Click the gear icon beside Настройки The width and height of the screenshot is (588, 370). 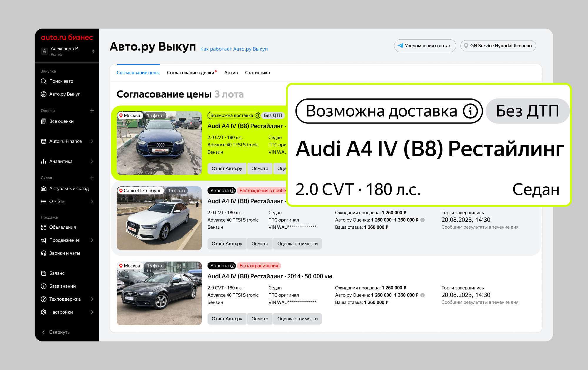pos(44,312)
